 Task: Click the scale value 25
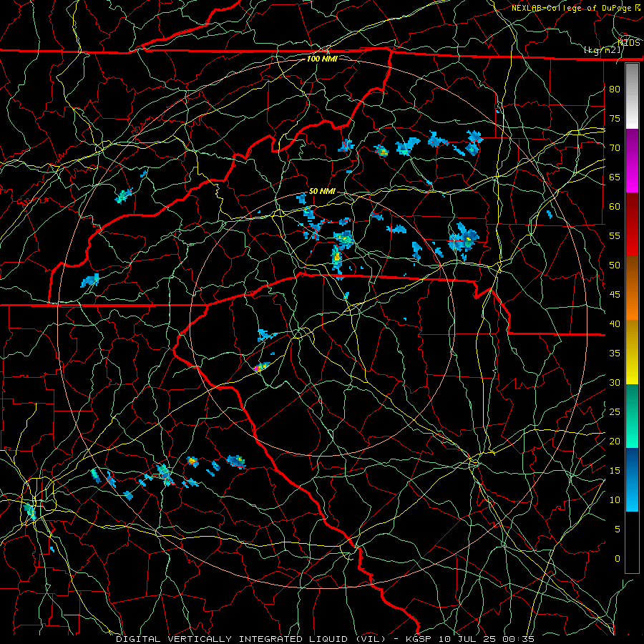coord(615,412)
